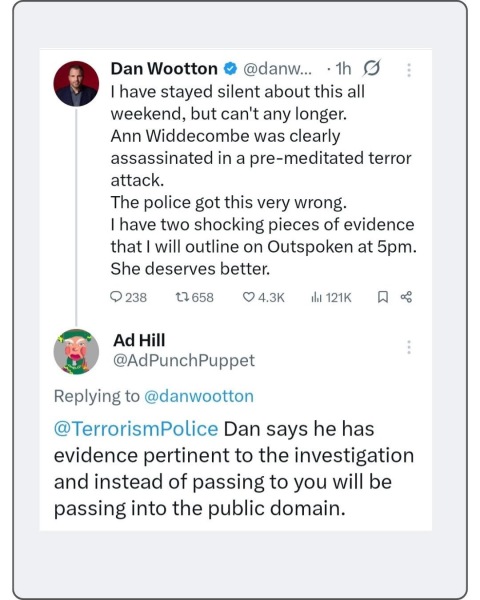
Task: Open the 1h timestamp link
Action: 343,69
